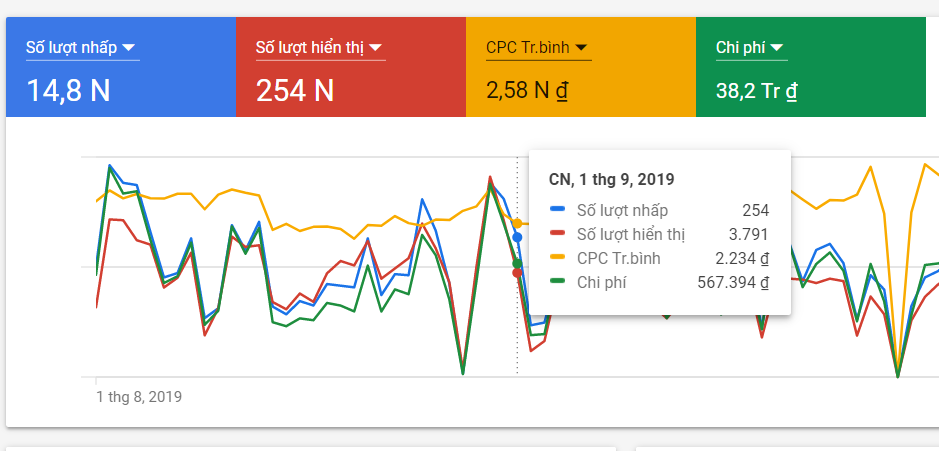Select the blue data point on the hover line

(517, 237)
